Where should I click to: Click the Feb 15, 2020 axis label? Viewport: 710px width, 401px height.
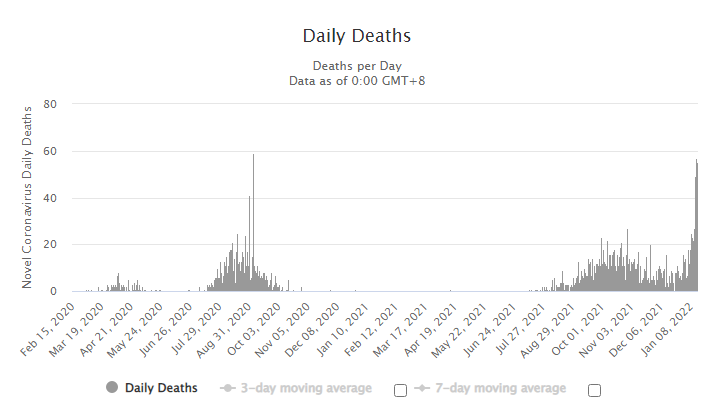[48, 329]
